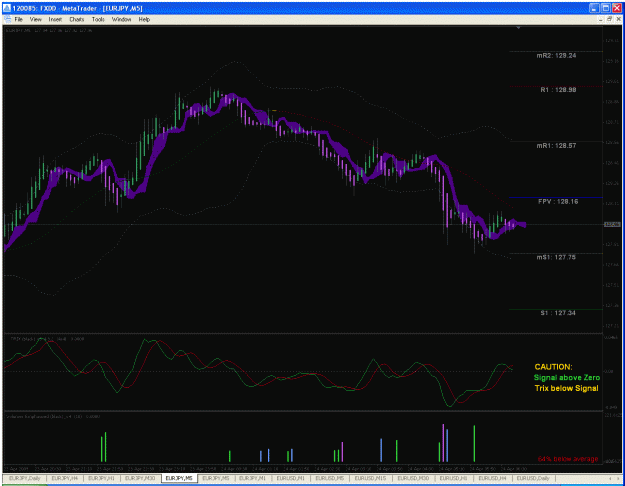Click the chart shift triangle marker

[518, 28]
